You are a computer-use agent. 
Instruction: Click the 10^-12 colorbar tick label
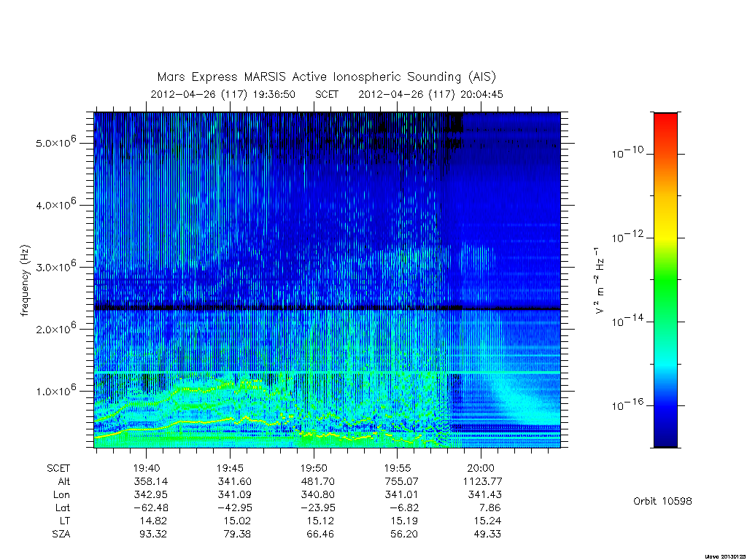click(x=627, y=236)
